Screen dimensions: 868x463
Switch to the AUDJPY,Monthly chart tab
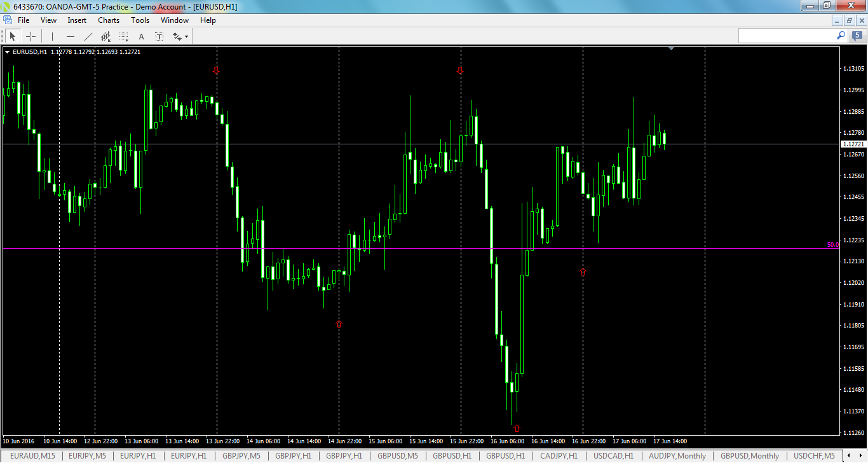(x=678, y=456)
